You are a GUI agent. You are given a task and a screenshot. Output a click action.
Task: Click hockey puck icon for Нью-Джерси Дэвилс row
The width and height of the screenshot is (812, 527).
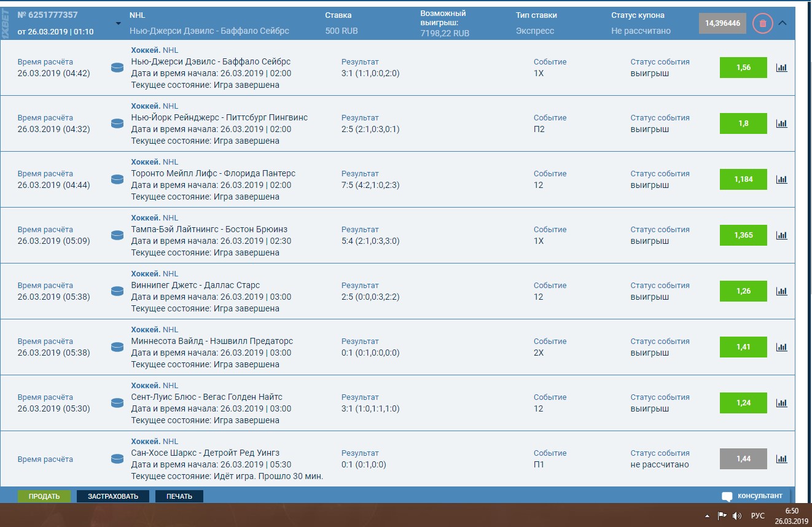click(x=117, y=68)
